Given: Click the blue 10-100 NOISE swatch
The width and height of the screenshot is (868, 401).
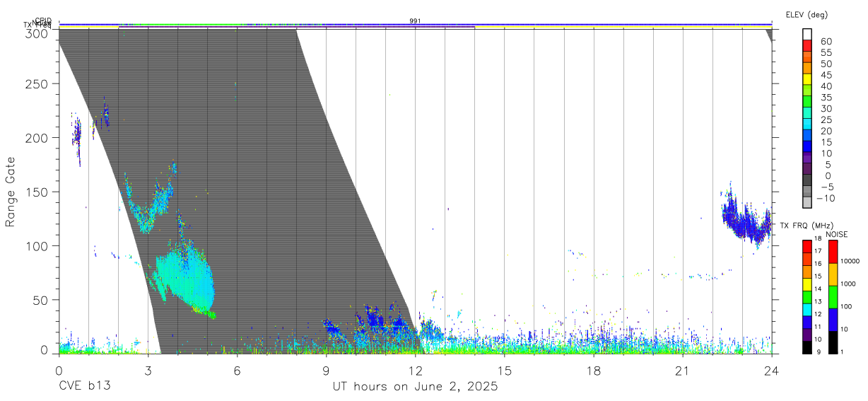Looking at the screenshot, I should [833, 320].
